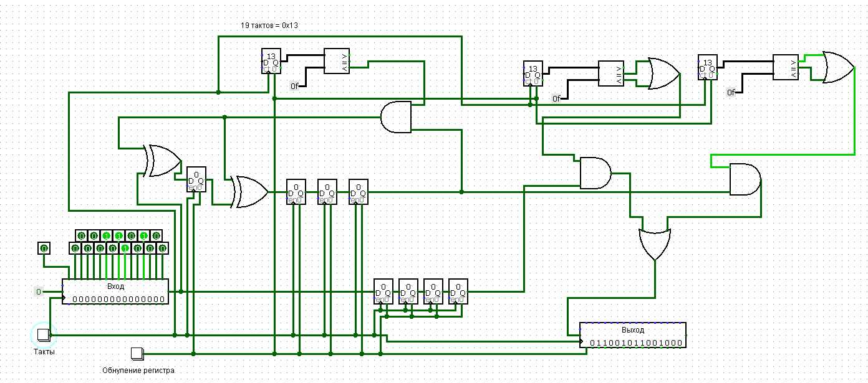Select the middle counter labeled 13
Viewport: 868px width, 383px height.
pyautogui.click(x=533, y=73)
